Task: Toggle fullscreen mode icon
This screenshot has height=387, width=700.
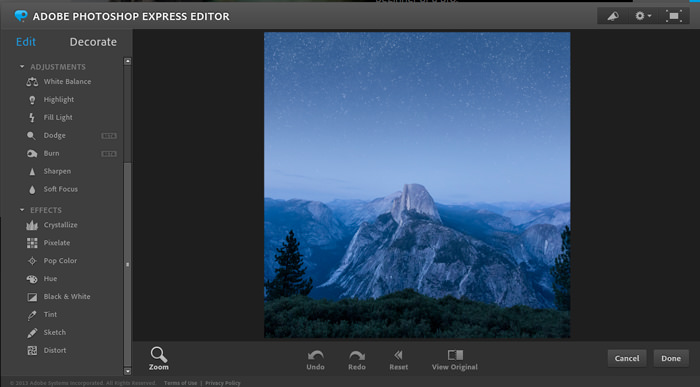Action: pyautogui.click(x=673, y=16)
